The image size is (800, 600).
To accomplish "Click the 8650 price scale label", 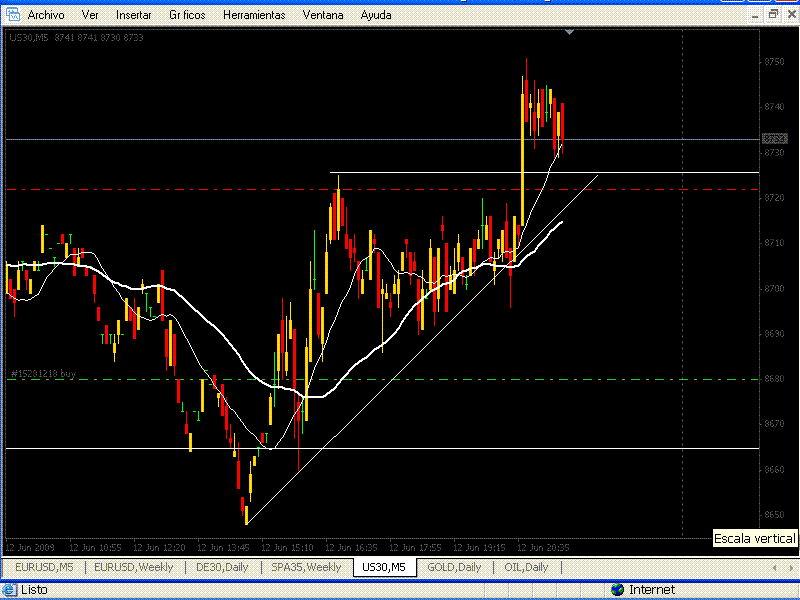I will click(x=774, y=515).
